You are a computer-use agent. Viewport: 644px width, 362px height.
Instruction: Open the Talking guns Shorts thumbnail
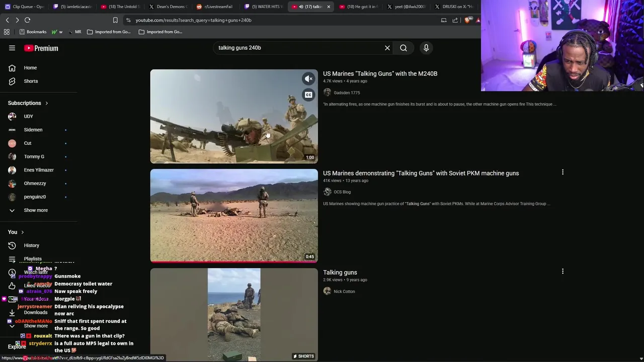click(x=234, y=315)
